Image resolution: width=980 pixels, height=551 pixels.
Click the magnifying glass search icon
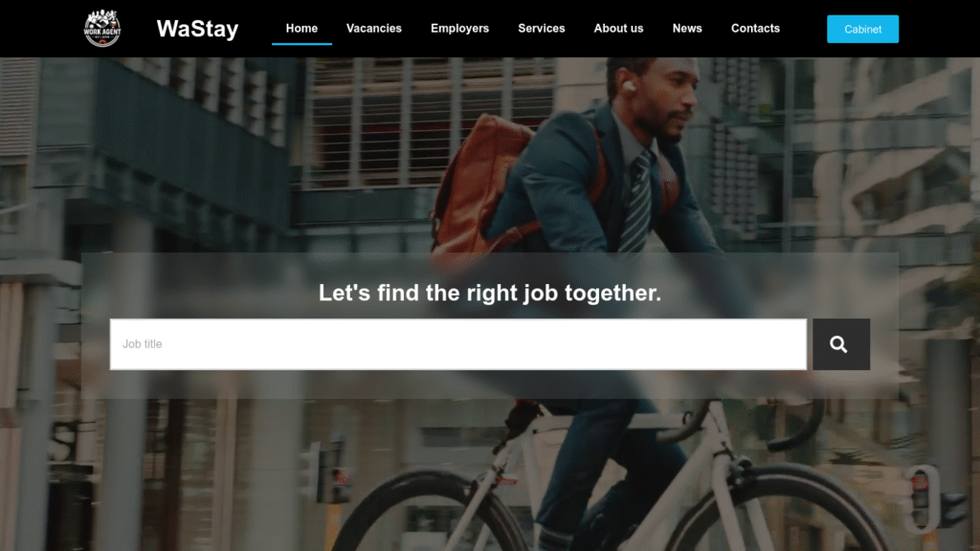pos(840,344)
